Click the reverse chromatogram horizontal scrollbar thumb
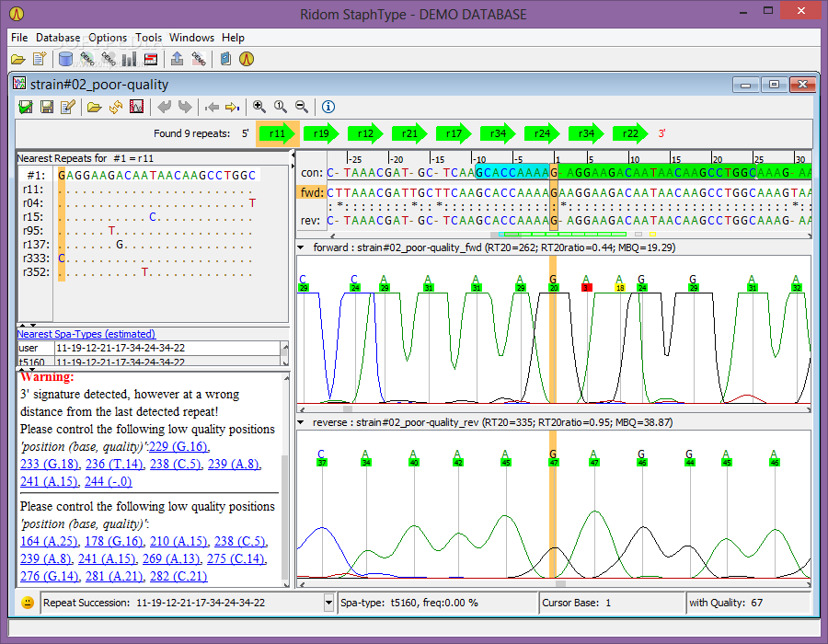The height and width of the screenshot is (644, 828). [561, 584]
